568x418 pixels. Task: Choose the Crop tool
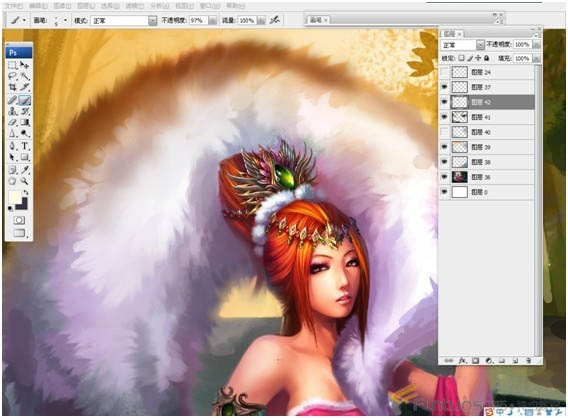[13, 87]
